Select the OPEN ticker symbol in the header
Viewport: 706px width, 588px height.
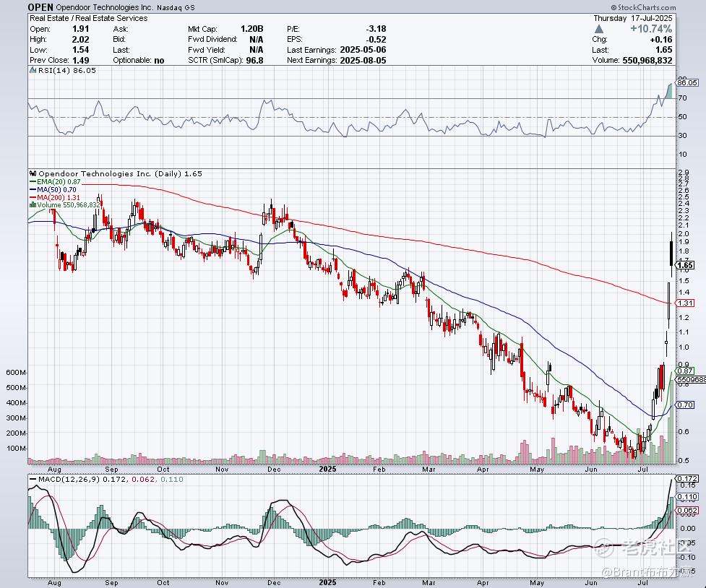pyautogui.click(x=40, y=7)
